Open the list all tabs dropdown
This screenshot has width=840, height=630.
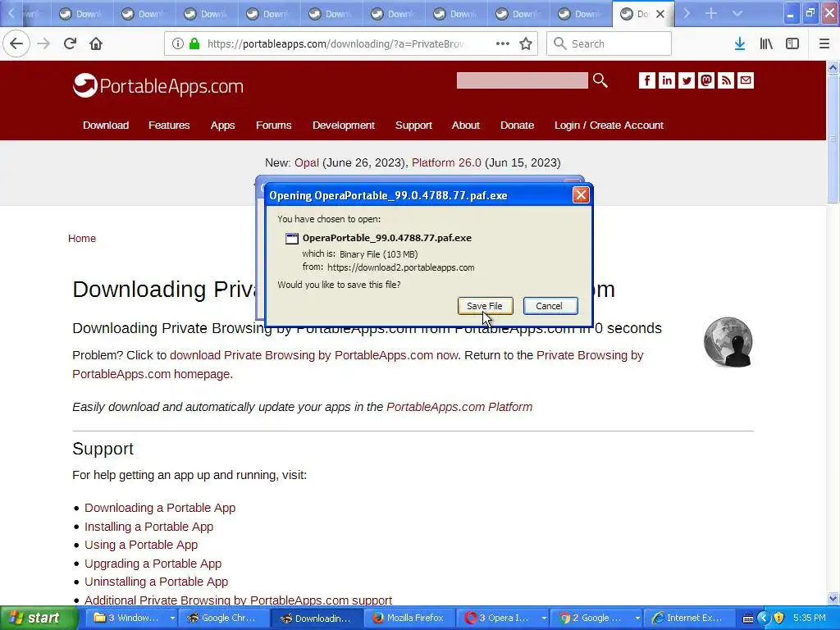coord(737,13)
